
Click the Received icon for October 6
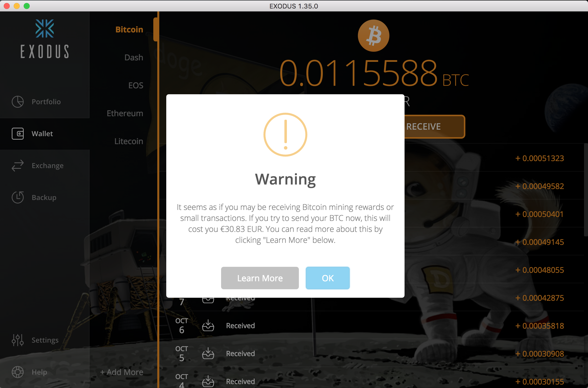208,325
